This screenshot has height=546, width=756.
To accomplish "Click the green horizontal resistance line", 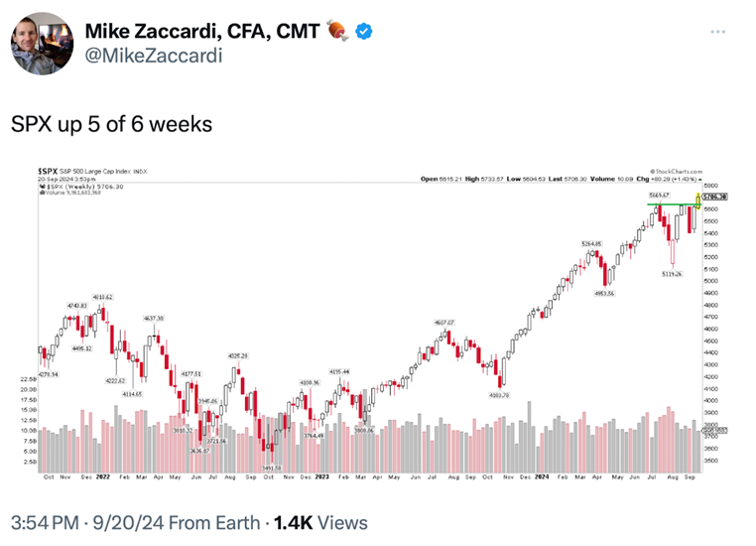I will click(x=675, y=205).
